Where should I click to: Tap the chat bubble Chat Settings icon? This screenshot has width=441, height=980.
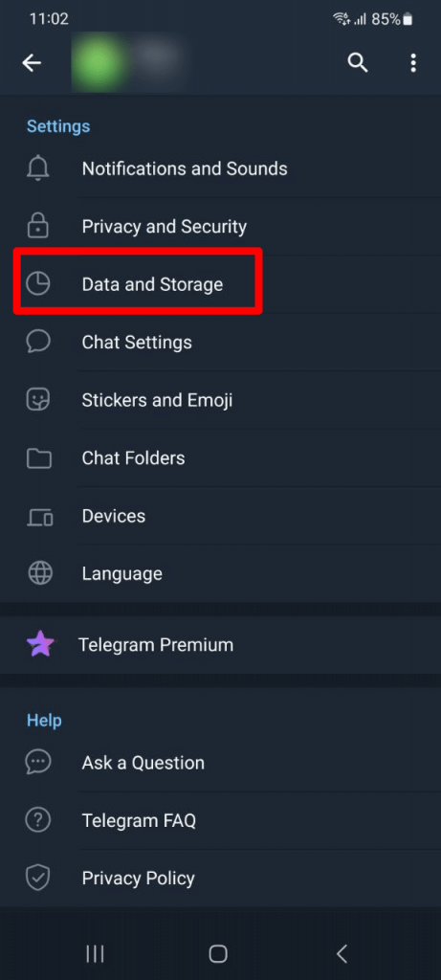(x=38, y=342)
